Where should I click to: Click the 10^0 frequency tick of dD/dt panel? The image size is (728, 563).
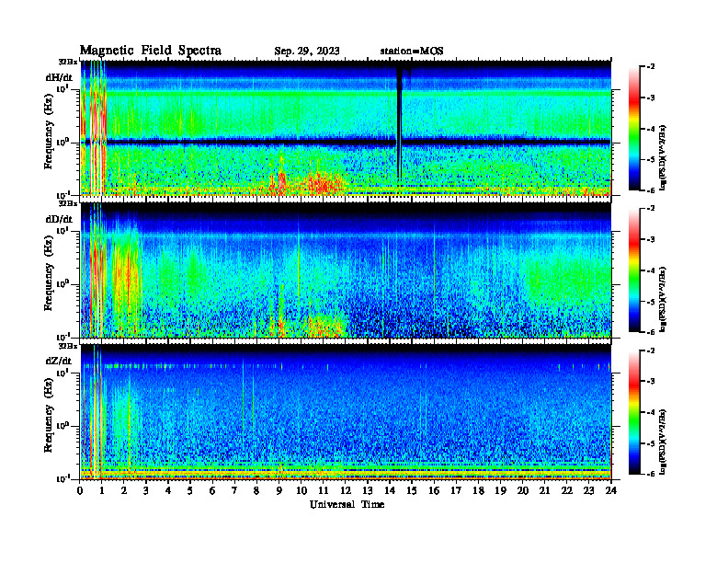[63, 283]
